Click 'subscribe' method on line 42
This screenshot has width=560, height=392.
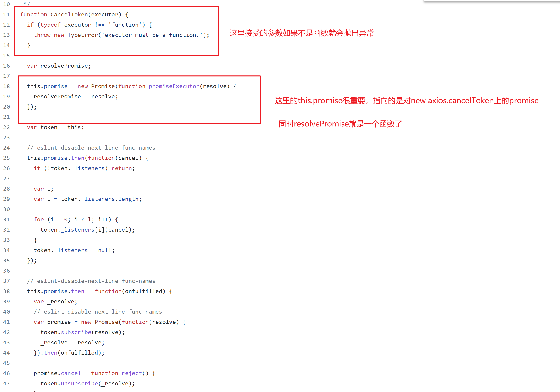(x=76, y=332)
